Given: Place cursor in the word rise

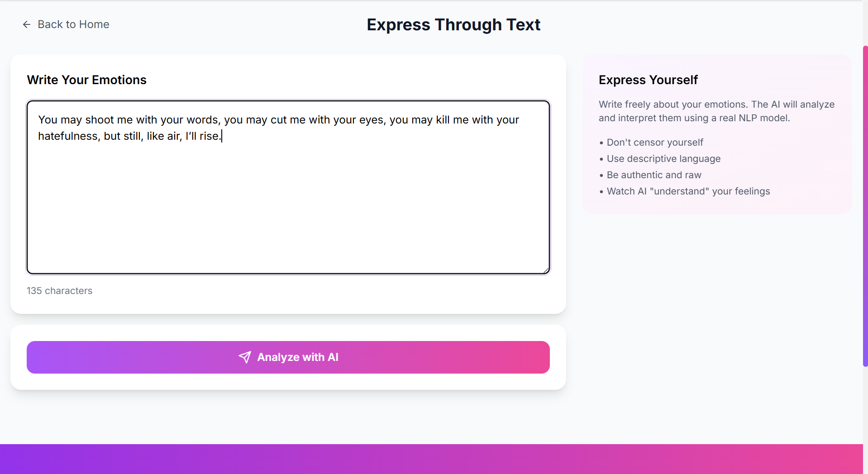Looking at the screenshot, I should (209, 136).
